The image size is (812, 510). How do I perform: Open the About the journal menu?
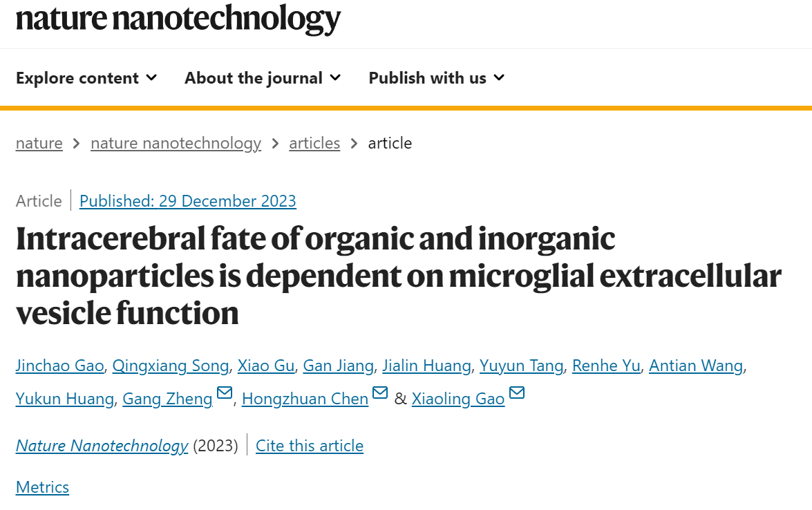263,77
